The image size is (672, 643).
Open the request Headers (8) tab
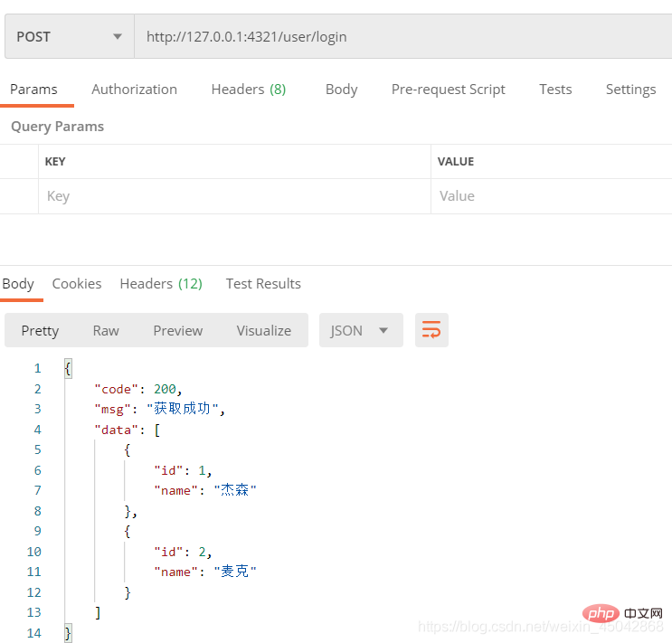249,90
